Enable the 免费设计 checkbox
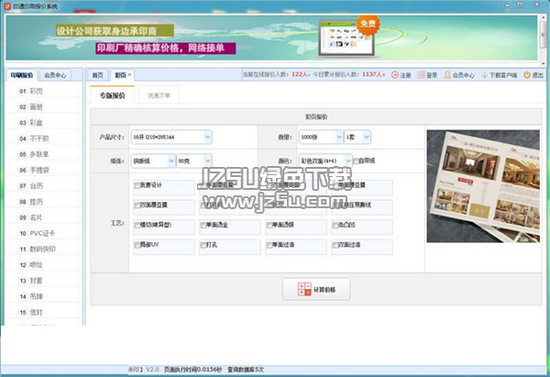550x377 pixels. [x=137, y=185]
